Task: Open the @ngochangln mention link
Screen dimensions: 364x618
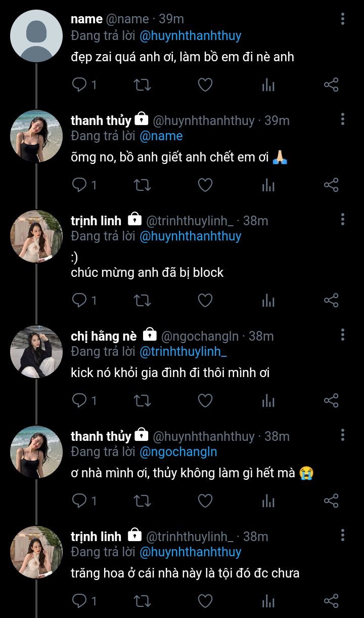Action: click(178, 451)
